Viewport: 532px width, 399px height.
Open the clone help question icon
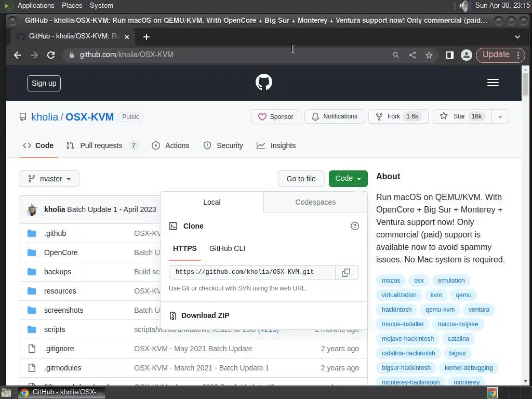[354, 226]
